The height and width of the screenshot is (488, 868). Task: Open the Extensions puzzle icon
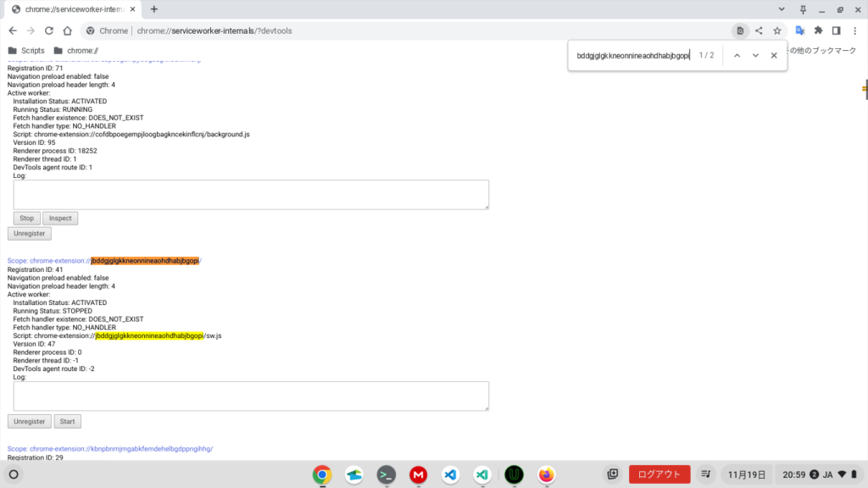[819, 30]
